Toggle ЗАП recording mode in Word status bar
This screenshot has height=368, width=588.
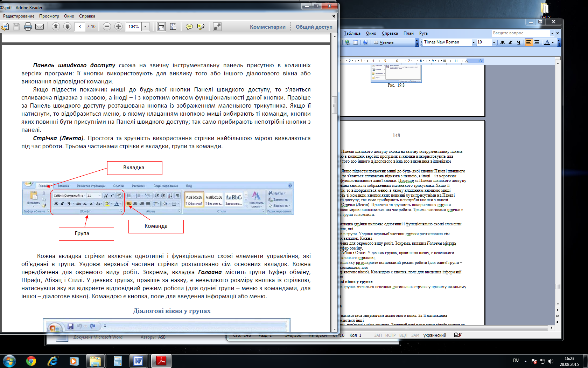coord(378,335)
